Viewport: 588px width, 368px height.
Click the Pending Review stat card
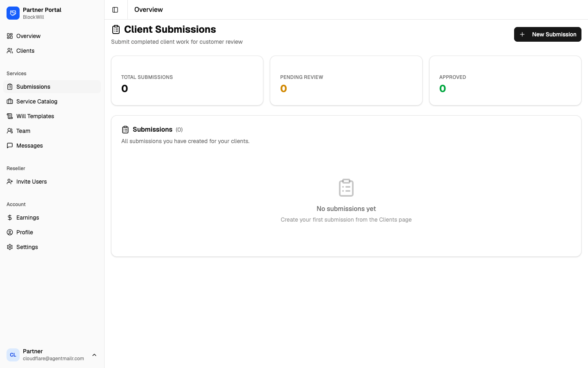click(x=346, y=81)
